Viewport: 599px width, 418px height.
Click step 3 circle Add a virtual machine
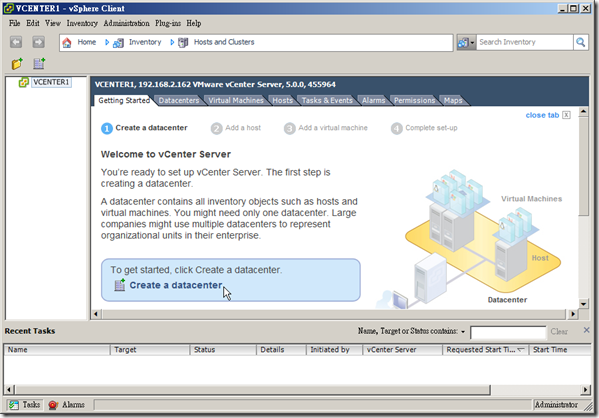tap(290, 128)
